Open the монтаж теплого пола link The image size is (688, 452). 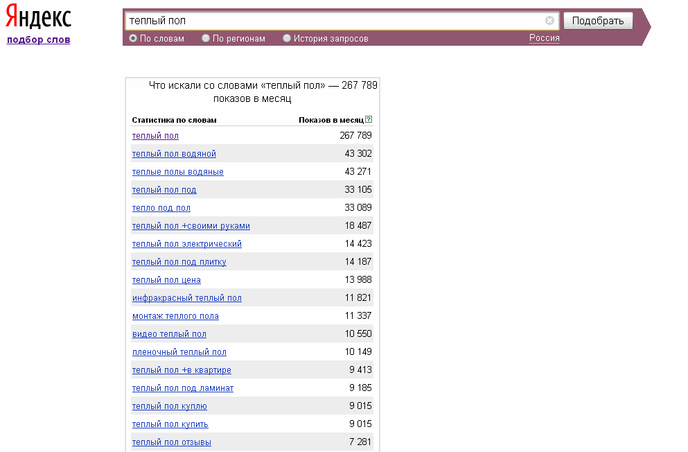[x=176, y=316]
